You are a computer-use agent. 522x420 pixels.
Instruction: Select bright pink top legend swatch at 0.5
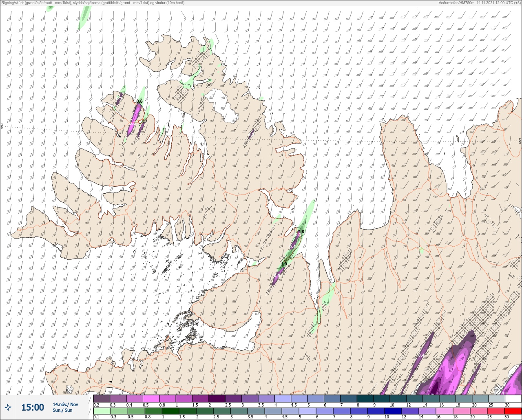pos(151,398)
